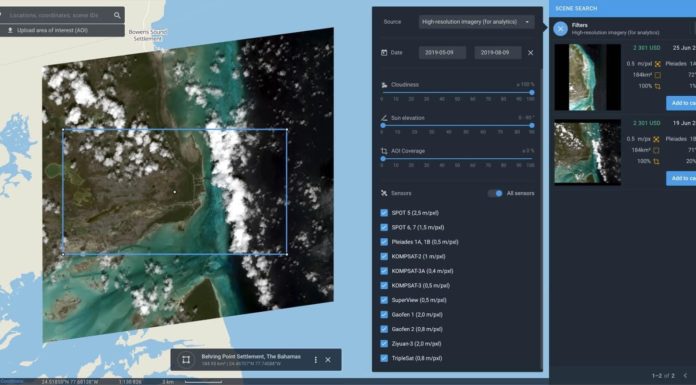Click the search magnifier icon

(117, 16)
